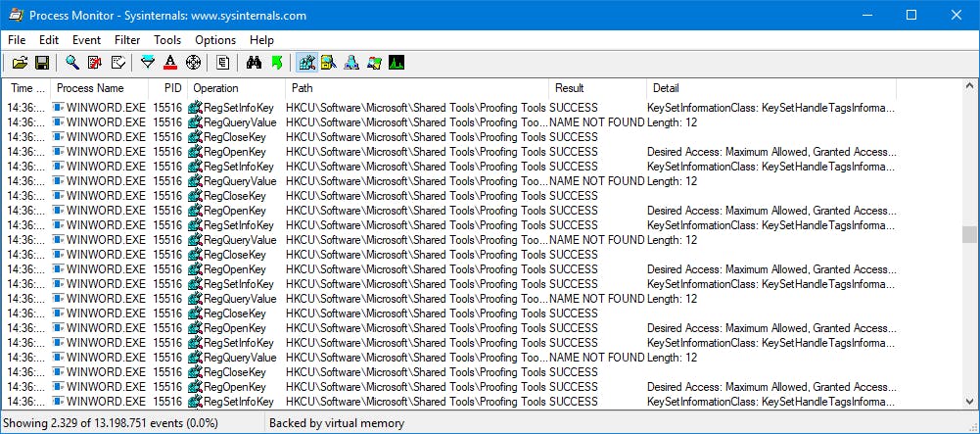The height and width of the screenshot is (434, 980).
Task: Toggle Show Registry Activity button
Action: pyautogui.click(x=306, y=63)
